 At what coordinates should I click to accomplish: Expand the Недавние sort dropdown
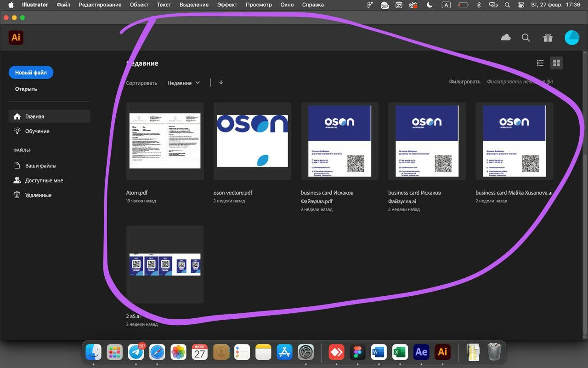click(x=184, y=83)
